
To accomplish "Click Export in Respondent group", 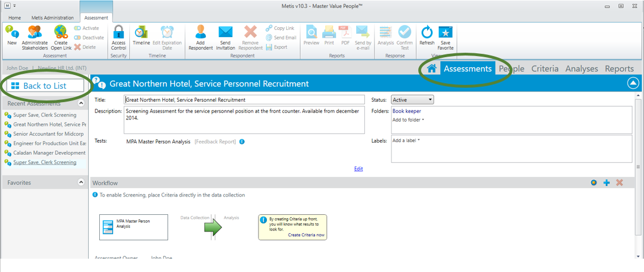I will point(276,47).
